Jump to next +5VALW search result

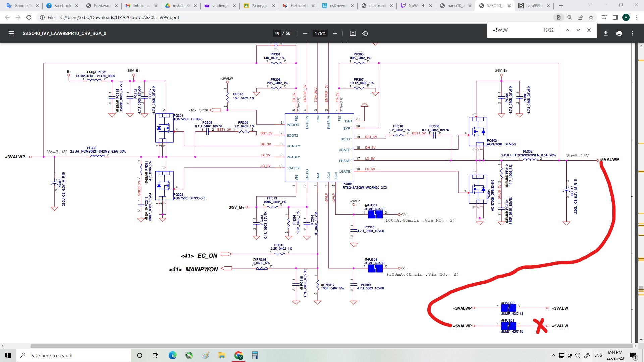tap(578, 30)
